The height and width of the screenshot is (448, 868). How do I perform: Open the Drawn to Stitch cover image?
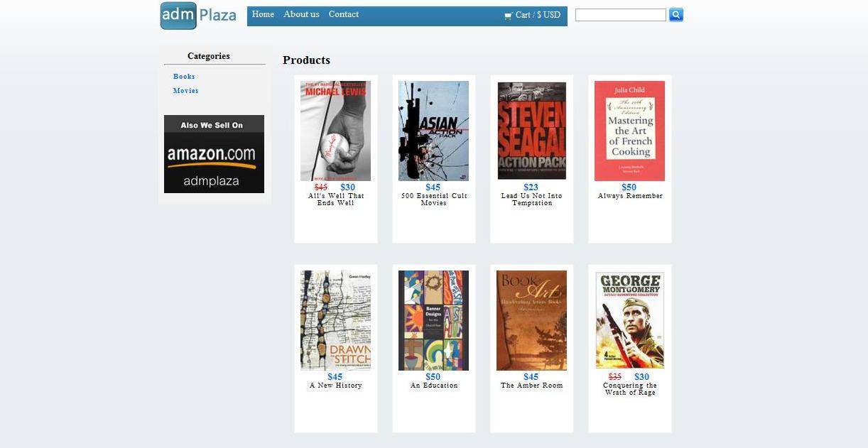coord(335,320)
